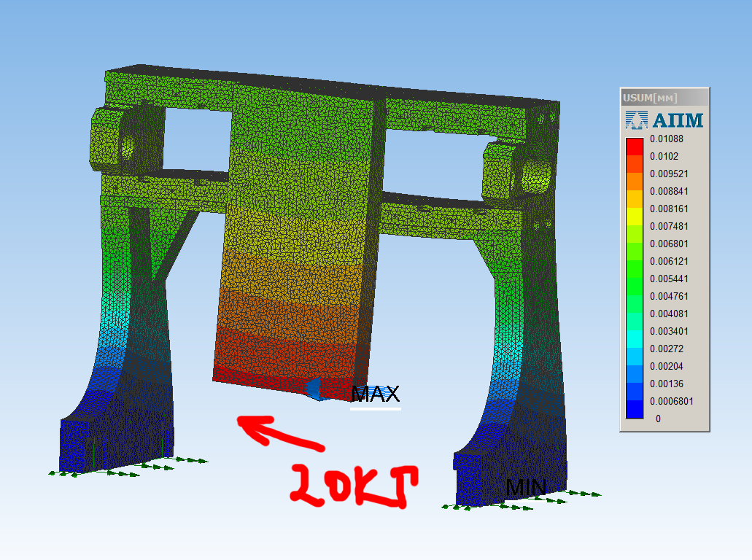Screen dimensions: 752x560
Task: Click the legend value 0.006801
Action: (669, 244)
